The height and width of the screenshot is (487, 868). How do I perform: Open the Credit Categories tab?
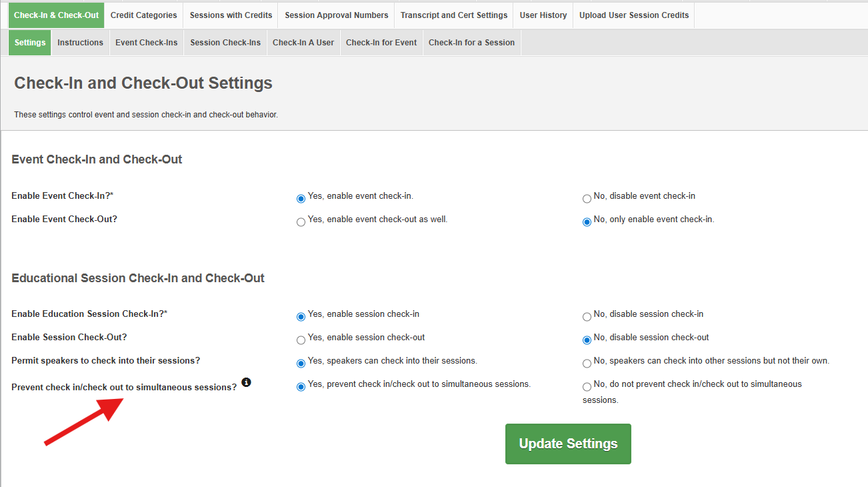tap(144, 15)
